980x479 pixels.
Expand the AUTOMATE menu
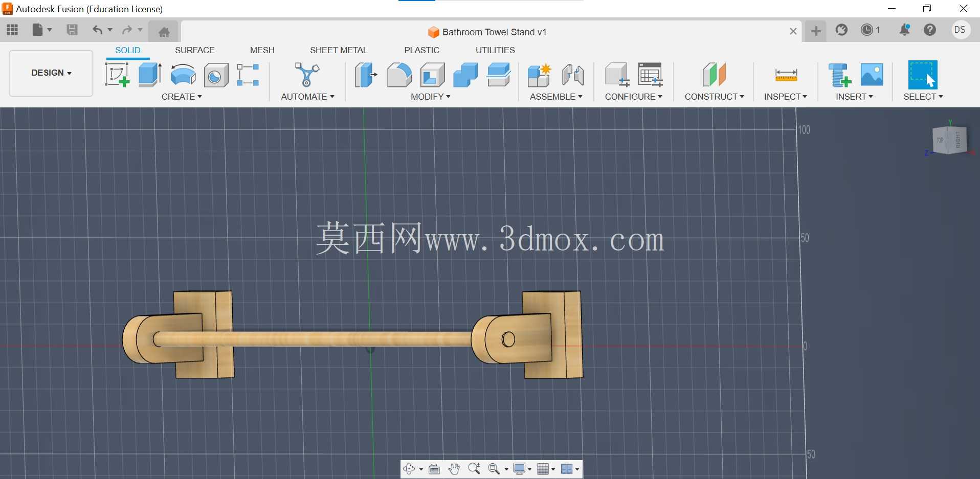click(307, 97)
